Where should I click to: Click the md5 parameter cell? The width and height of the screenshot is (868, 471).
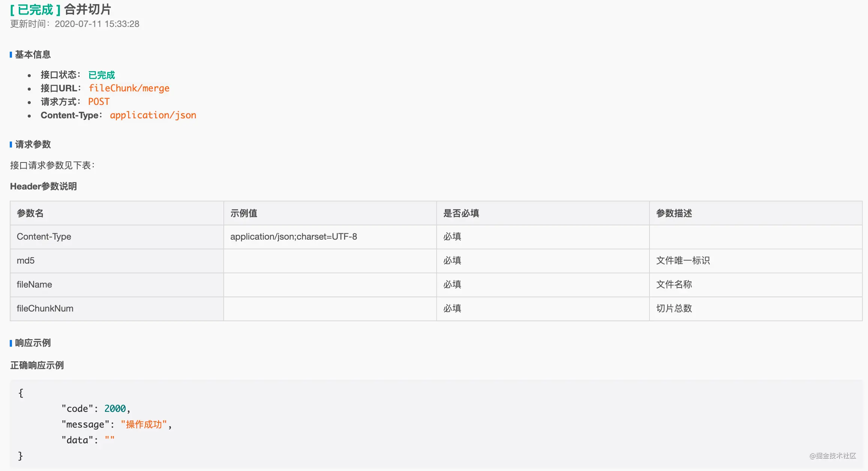[x=25, y=261]
